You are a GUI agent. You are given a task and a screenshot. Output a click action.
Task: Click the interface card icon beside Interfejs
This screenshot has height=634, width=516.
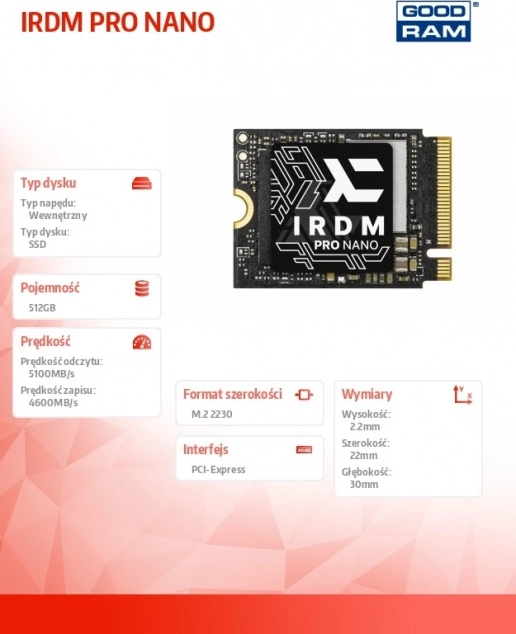click(304, 450)
